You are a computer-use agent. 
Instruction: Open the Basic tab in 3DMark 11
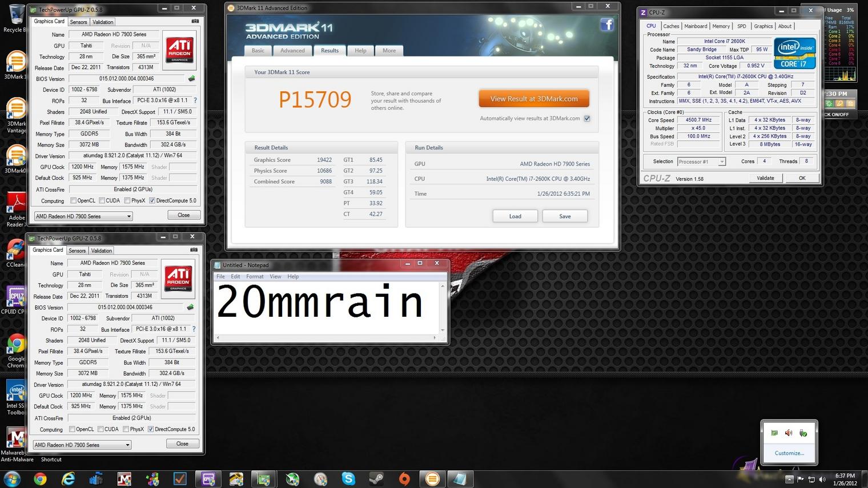click(x=258, y=50)
